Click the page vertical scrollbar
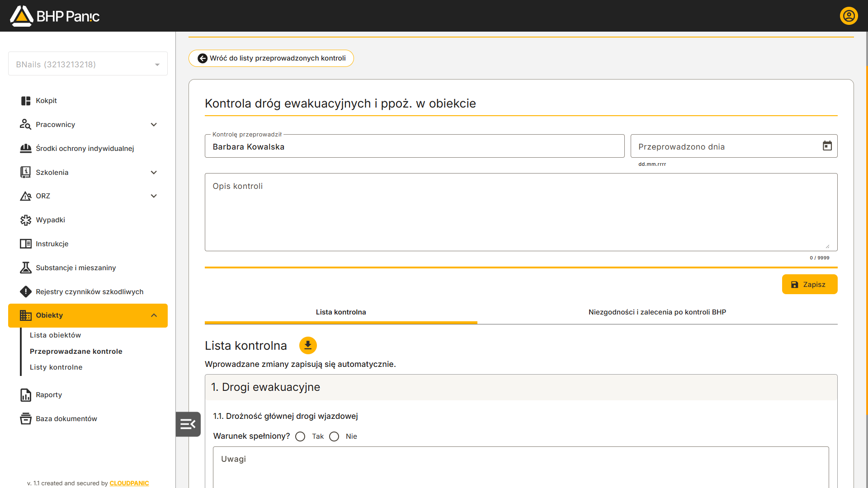Viewport: 868px width, 488px height. click(866, 239)
